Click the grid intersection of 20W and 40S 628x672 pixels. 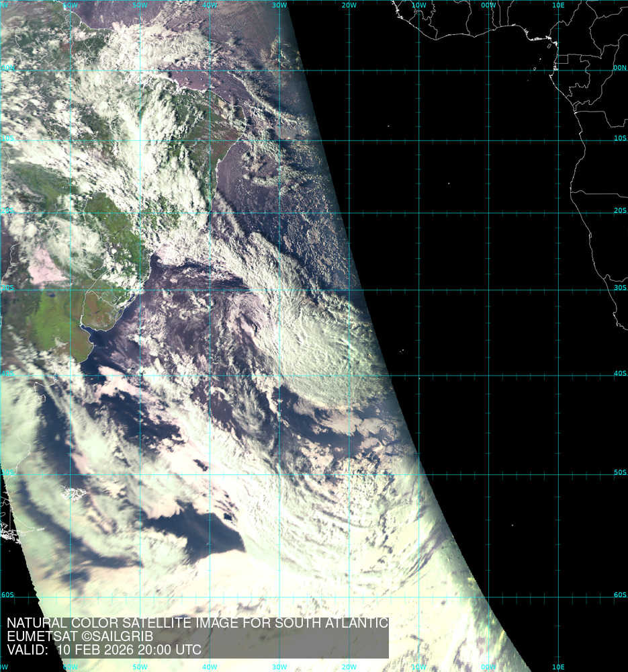coord(349,375)
